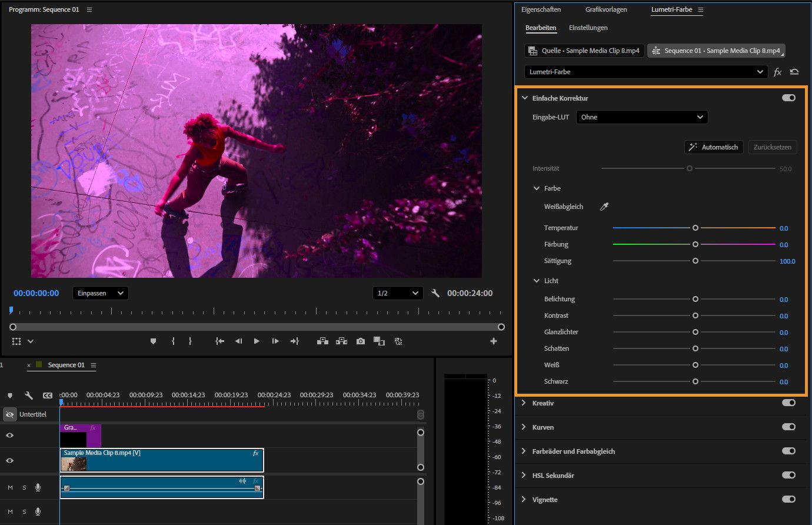Hide the Untertitel track with eye icon

point(9,414)
